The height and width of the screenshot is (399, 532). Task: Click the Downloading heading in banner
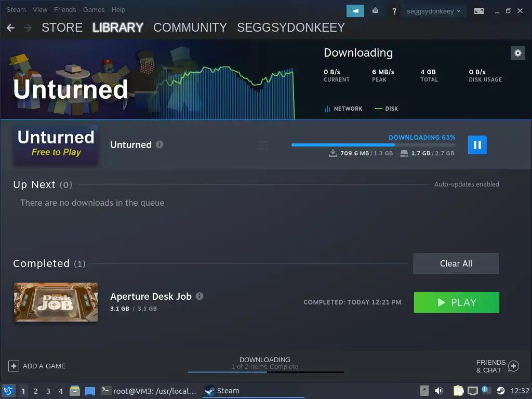pos(358,53)
